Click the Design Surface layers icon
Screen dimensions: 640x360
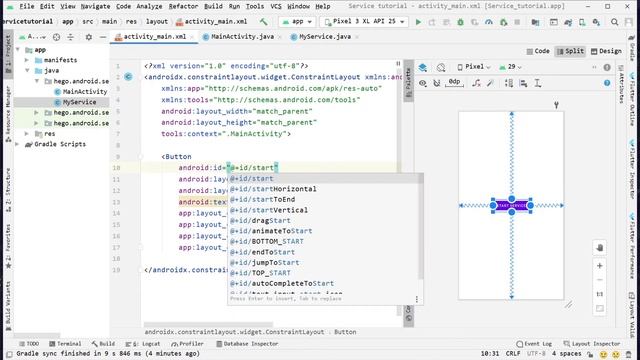tap(422, 67)
